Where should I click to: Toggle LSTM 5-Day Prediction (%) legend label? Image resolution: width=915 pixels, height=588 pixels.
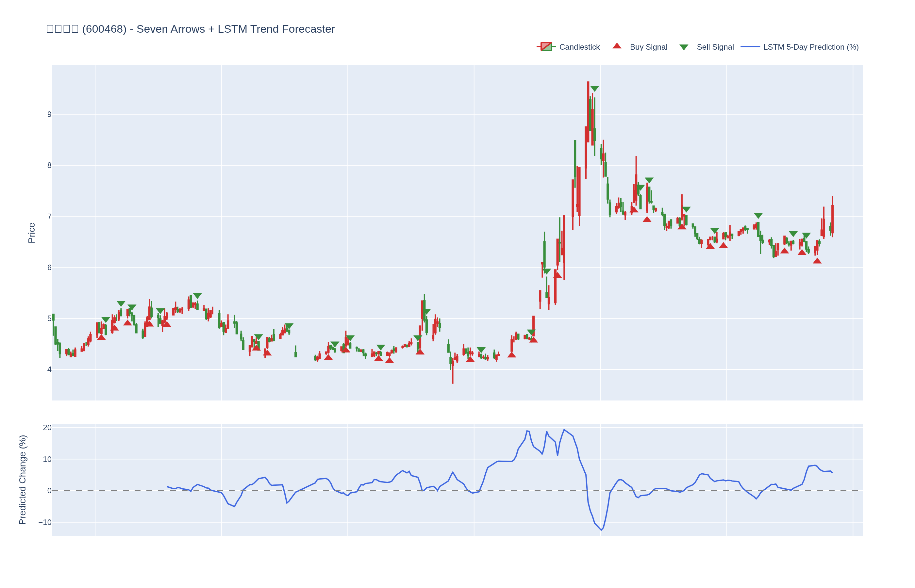810,47
